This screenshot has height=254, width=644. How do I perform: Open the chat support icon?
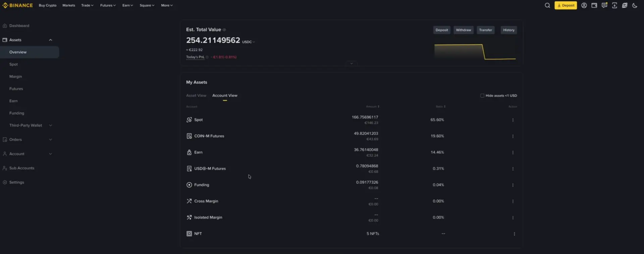coord(604,5)
